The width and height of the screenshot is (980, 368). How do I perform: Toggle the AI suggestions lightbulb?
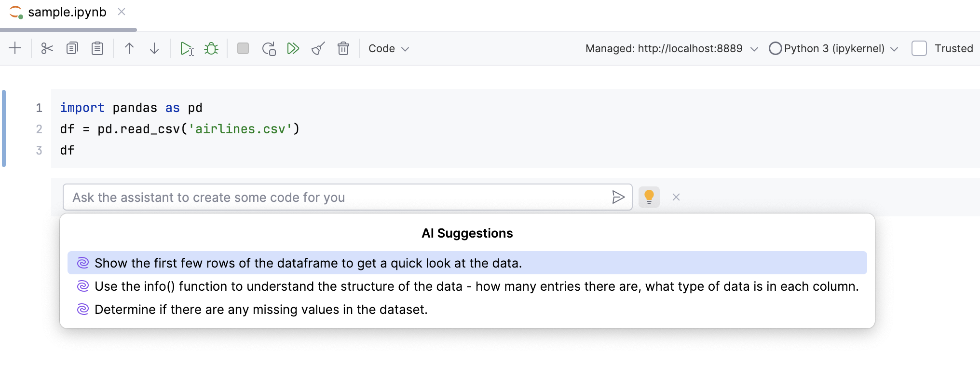[649, 197]
